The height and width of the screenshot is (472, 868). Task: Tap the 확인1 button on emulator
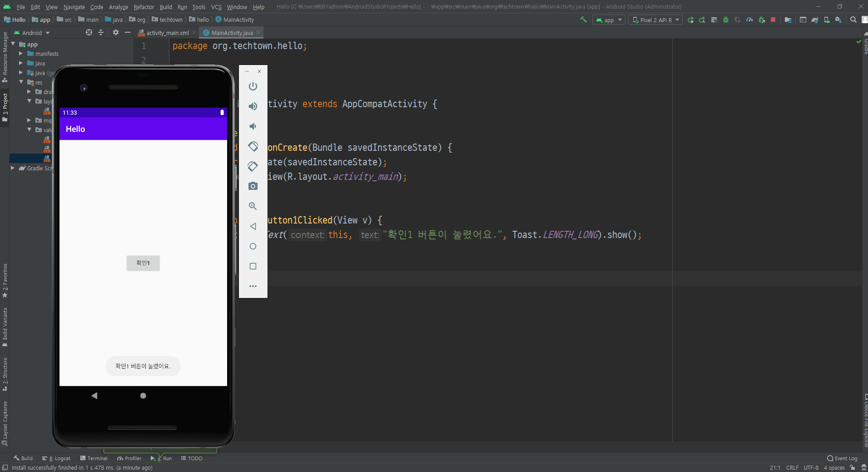click(143, 263)
